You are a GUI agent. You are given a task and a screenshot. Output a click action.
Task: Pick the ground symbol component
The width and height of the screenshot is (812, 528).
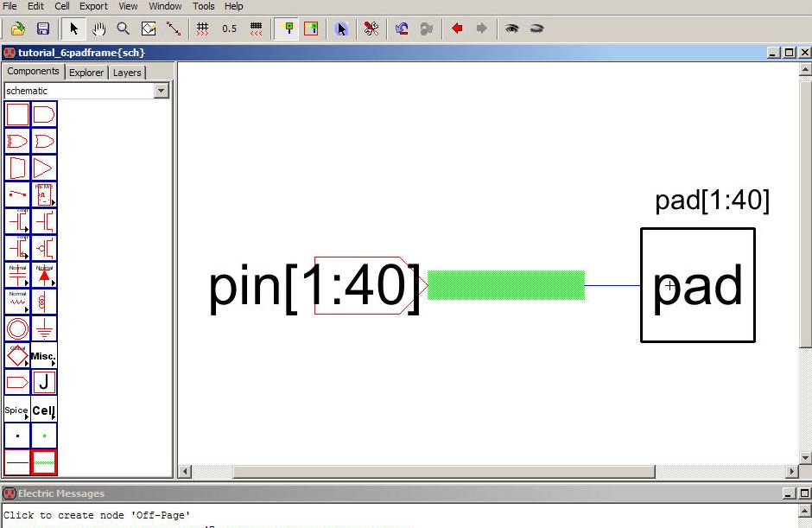[x=44, y=328]
